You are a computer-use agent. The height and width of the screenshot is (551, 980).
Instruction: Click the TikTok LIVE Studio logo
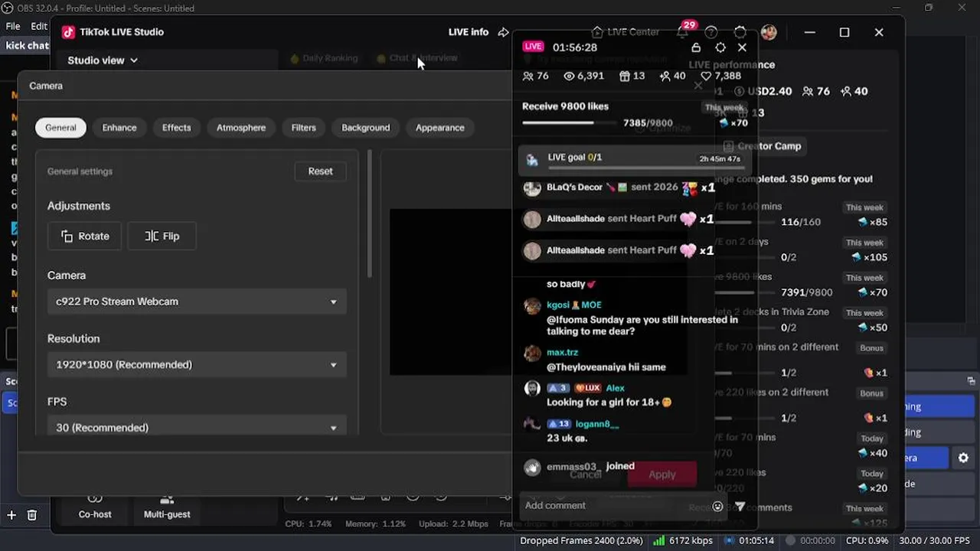coord(68,32)
